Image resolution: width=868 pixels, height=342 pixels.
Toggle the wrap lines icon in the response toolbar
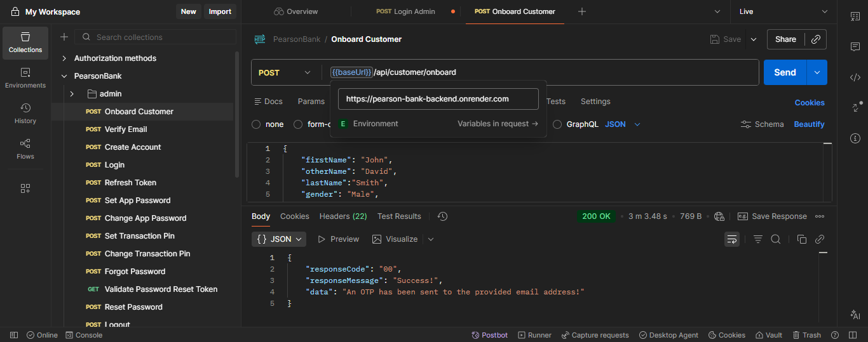[x=732, y=239]
